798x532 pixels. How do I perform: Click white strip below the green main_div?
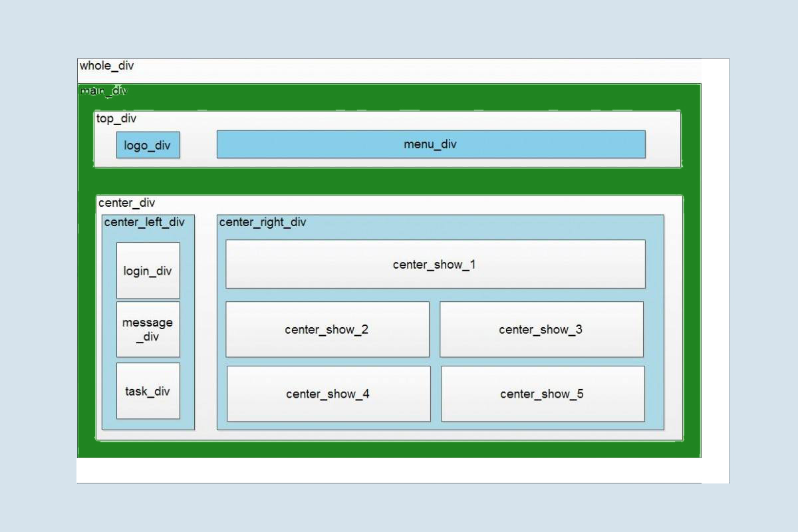point(389,470)
